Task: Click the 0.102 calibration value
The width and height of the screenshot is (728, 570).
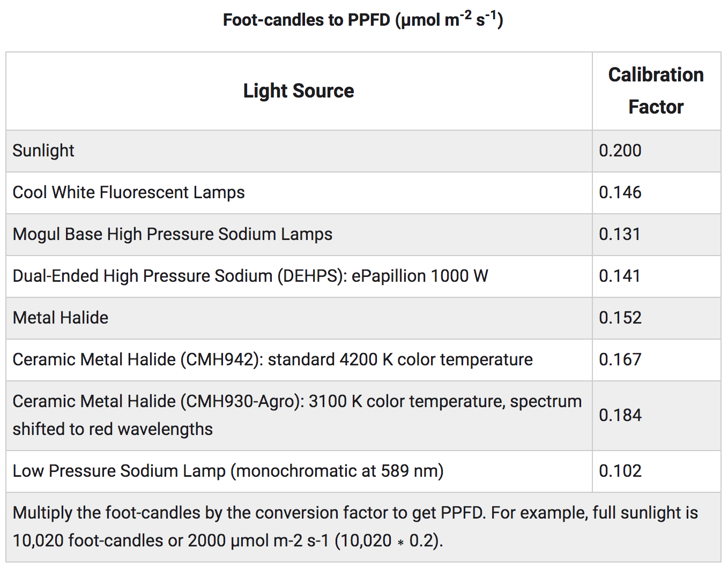Action: (620, 471)
